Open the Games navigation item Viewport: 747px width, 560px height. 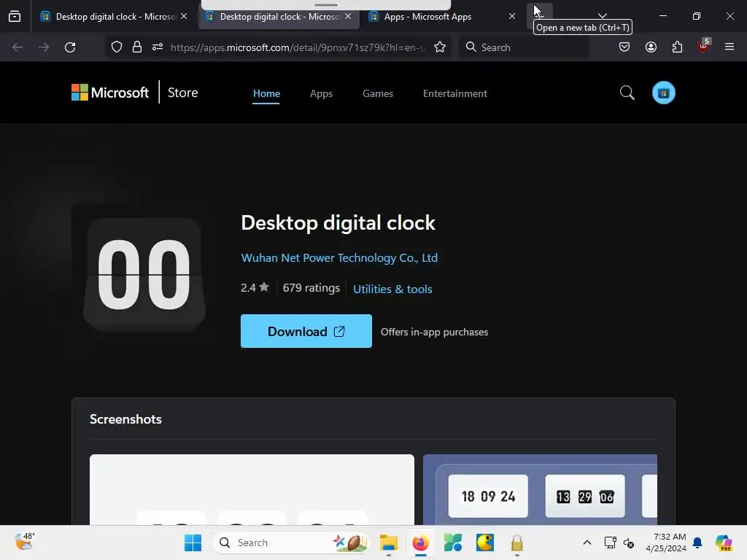(378, 93)
